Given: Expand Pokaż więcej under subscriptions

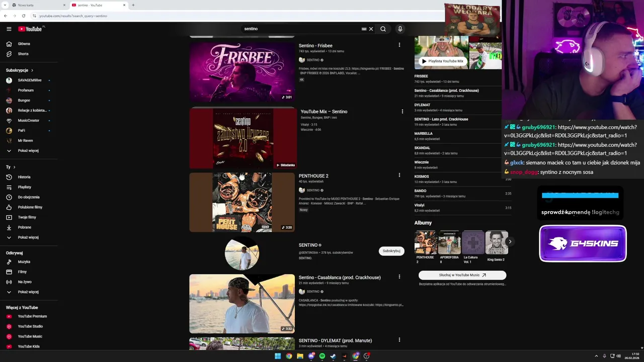Looking at the screenshot, I should pos(29,150).
